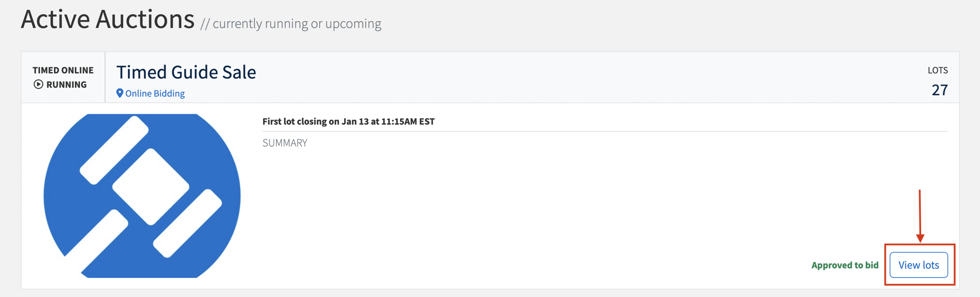Image resolution: width=980 pixels, height=297 pixels.
Task: Click the Active Auctions page heading
Action: pos(108,19)
